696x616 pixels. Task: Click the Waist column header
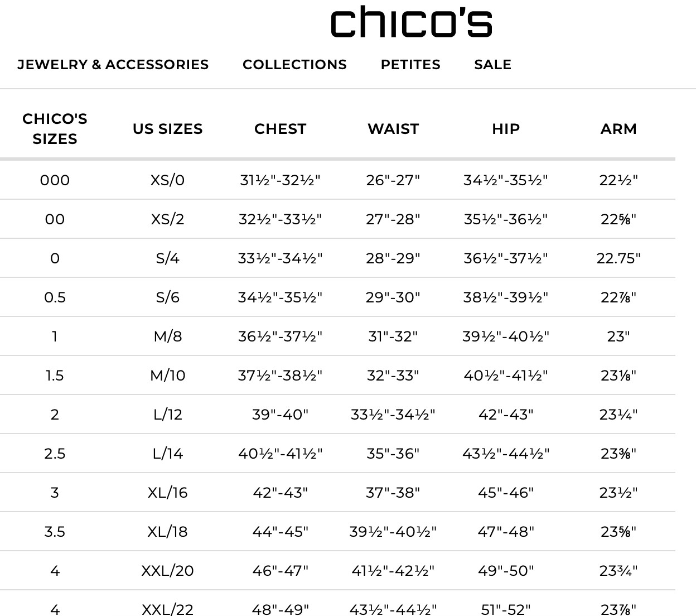pos(393,129)
